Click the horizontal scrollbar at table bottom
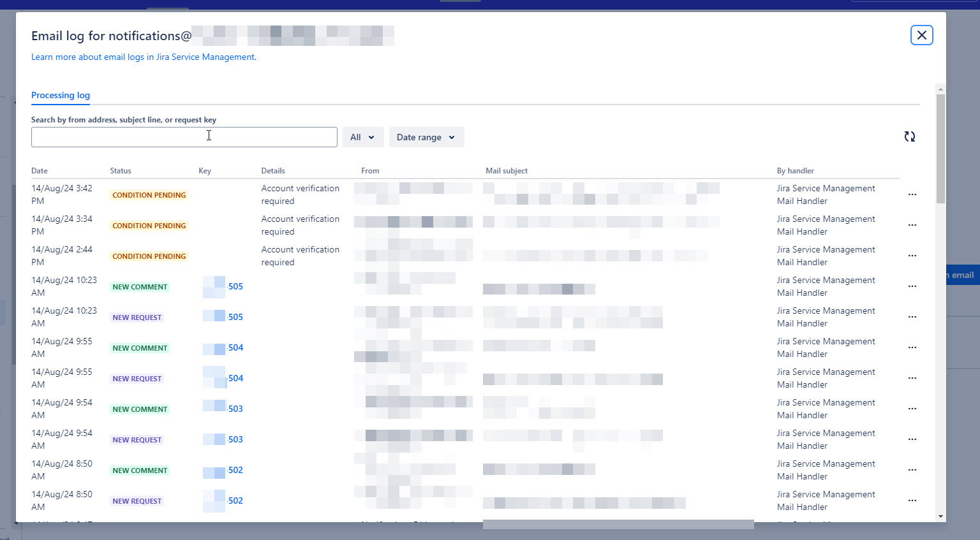The width and height of the screenshot is (980, 540). [x=618, y=524]
